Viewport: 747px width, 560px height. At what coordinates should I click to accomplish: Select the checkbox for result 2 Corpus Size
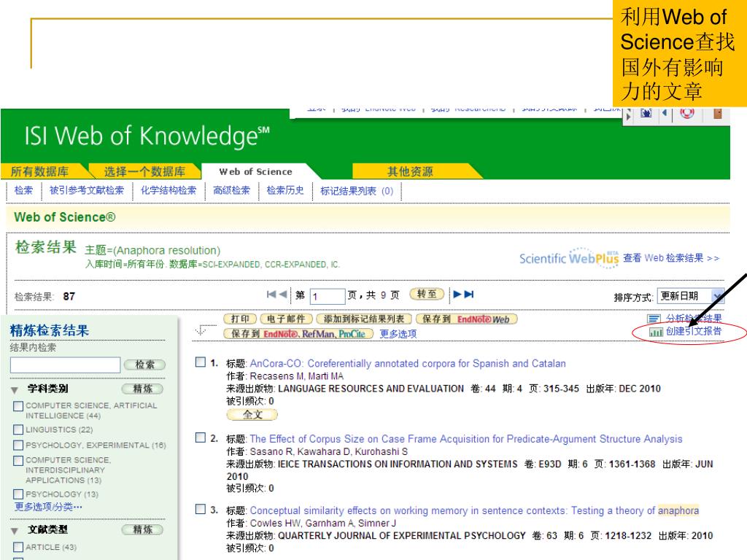[201, 437]
